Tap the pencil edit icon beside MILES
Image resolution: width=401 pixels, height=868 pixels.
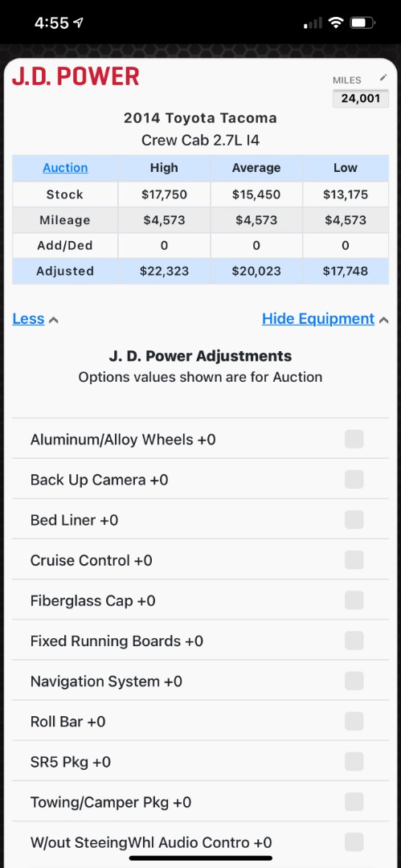click(383, 77)
